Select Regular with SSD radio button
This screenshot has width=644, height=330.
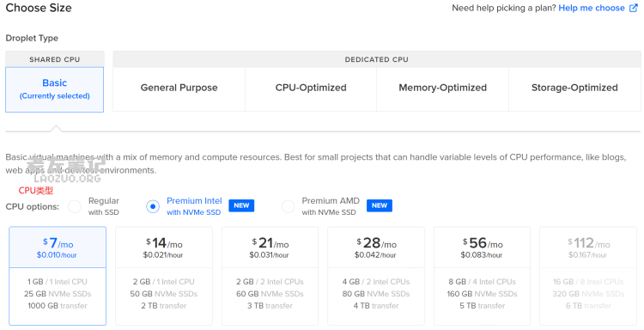(75, 206)
